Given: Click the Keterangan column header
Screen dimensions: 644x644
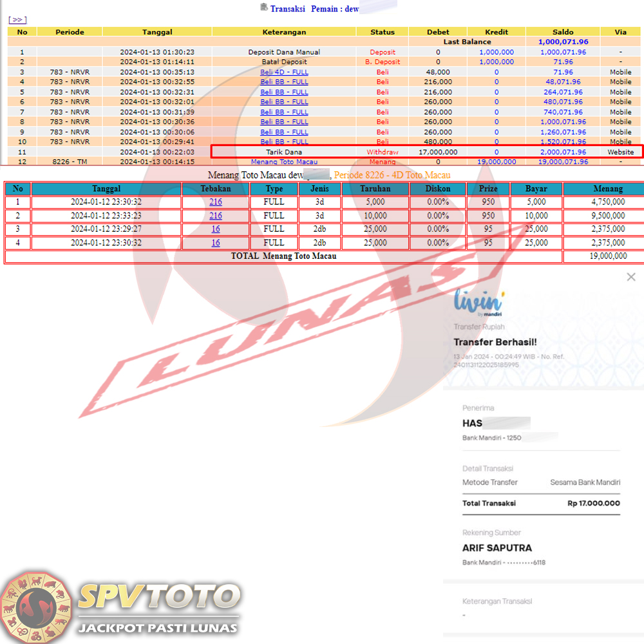Looking at the screenshot, I should 284,32.
